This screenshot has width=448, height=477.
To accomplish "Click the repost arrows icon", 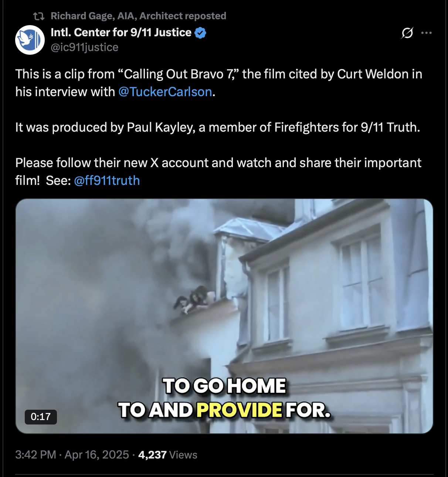I will pos(39,16).
